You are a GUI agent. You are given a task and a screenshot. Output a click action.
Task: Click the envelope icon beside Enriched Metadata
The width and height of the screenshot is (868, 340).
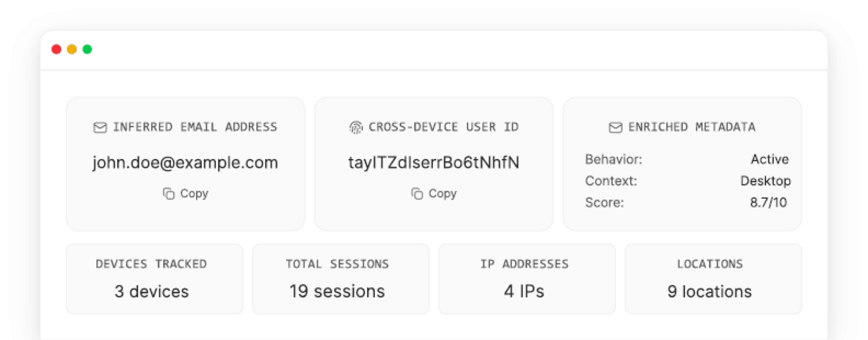click(x=615, y=127)
